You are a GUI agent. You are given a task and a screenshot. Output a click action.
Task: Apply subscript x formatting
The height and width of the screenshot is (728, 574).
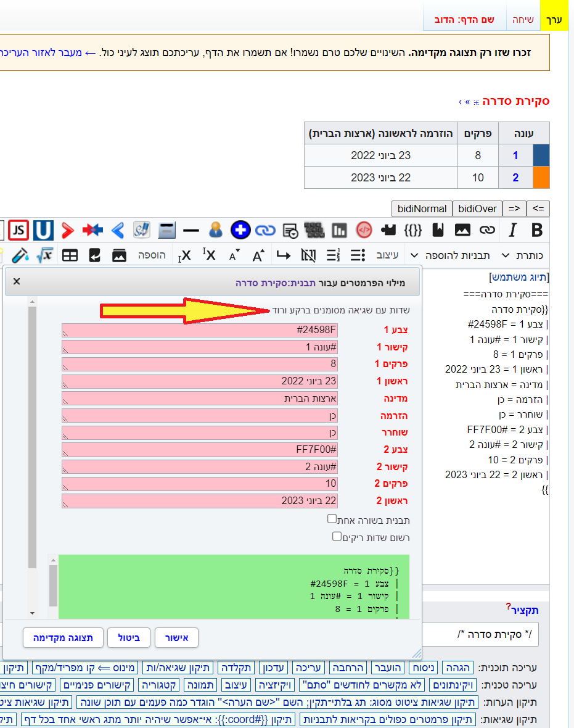click(x=185, y=255)
